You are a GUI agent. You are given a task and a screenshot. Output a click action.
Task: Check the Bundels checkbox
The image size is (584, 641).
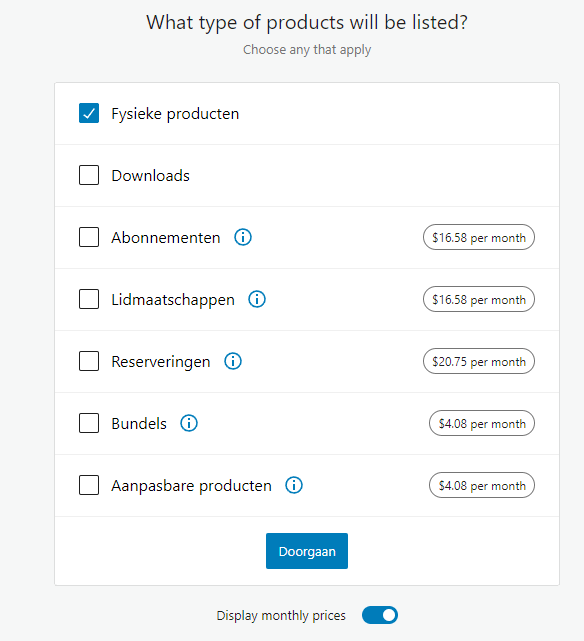coord(89,423)
